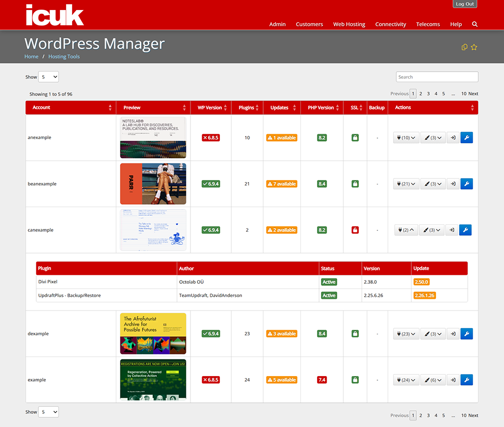Open wrench tools for example account

467,380
